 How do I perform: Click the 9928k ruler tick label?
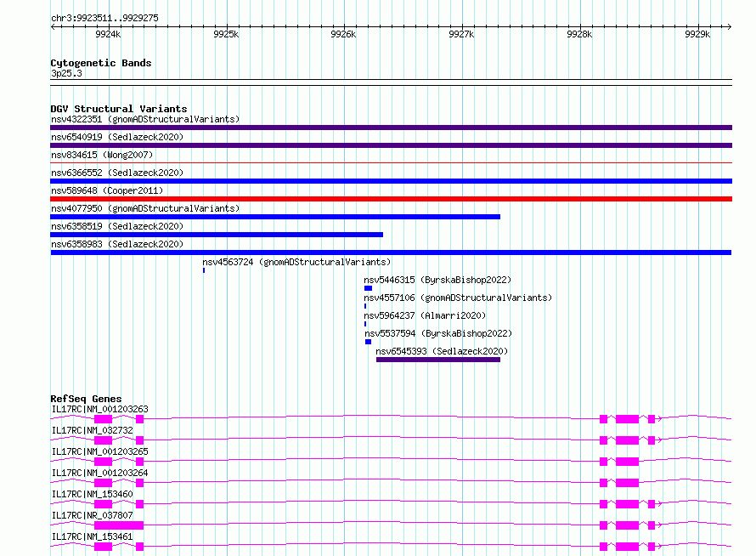(x=580, y=34)
